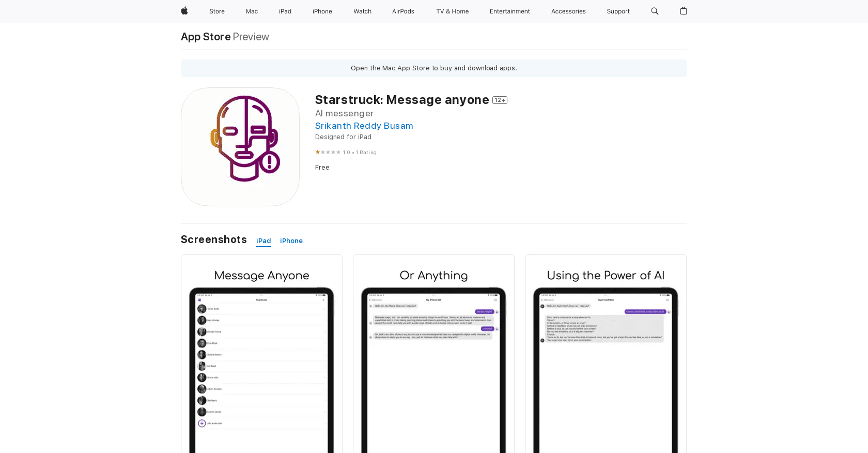Open the Accessories menu item
Viewport: 868px width, 453px height.
coord(568,11)
